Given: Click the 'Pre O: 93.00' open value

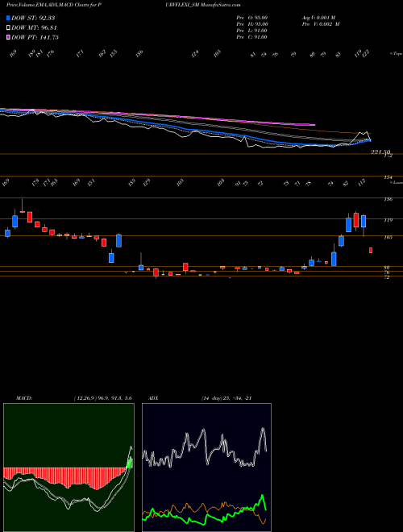Looking at the screenshot, I should click(x=252, y=18).
